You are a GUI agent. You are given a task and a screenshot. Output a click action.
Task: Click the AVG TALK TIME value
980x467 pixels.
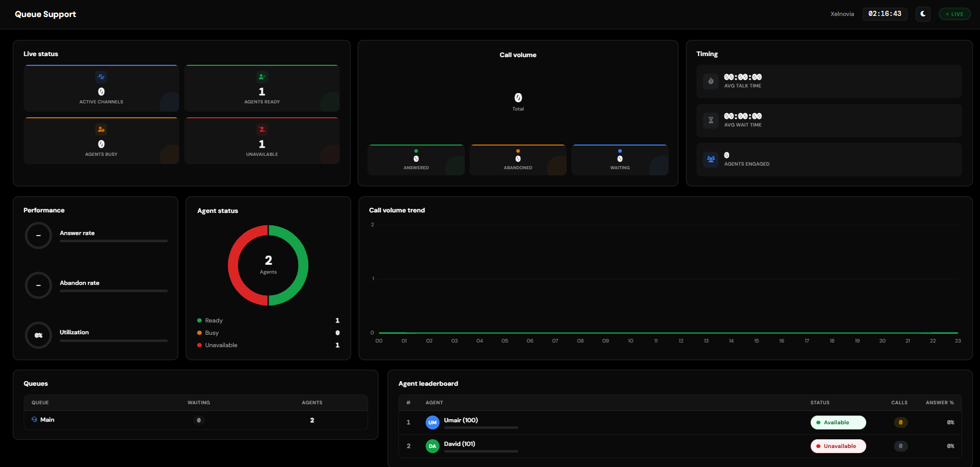(743, 77)
